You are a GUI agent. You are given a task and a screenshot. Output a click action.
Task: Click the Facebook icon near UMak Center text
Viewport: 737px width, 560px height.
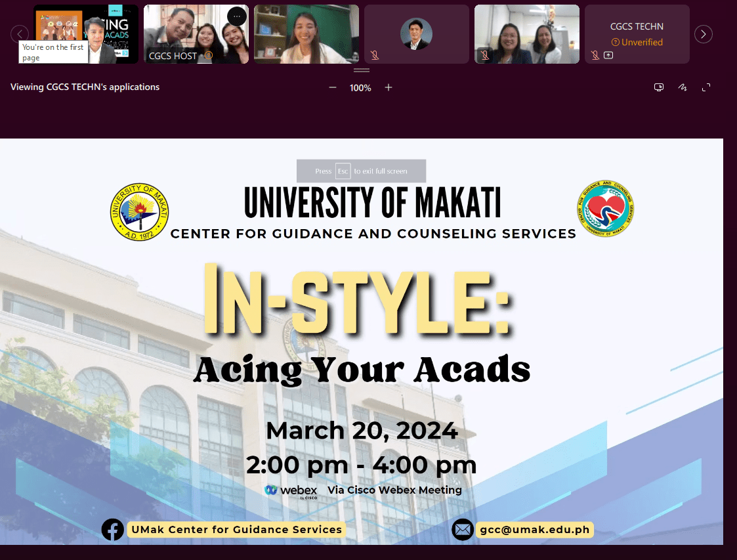tap(113, 529)
